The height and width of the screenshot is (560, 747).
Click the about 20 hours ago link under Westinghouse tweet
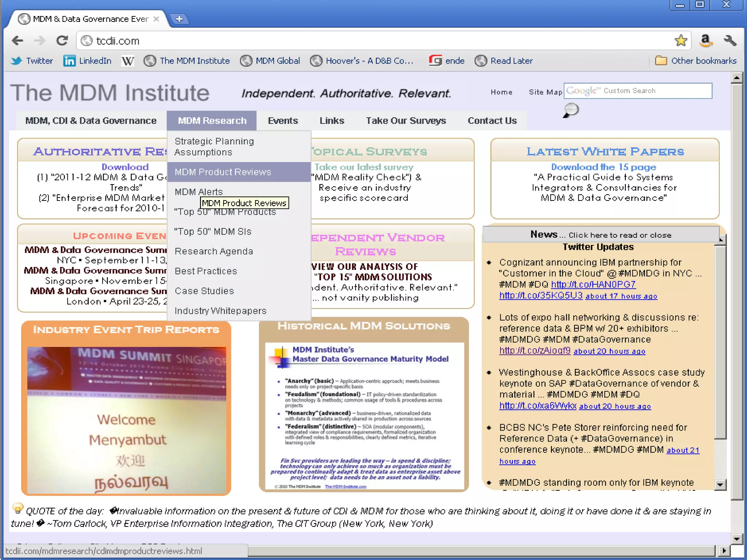[615, 406]
